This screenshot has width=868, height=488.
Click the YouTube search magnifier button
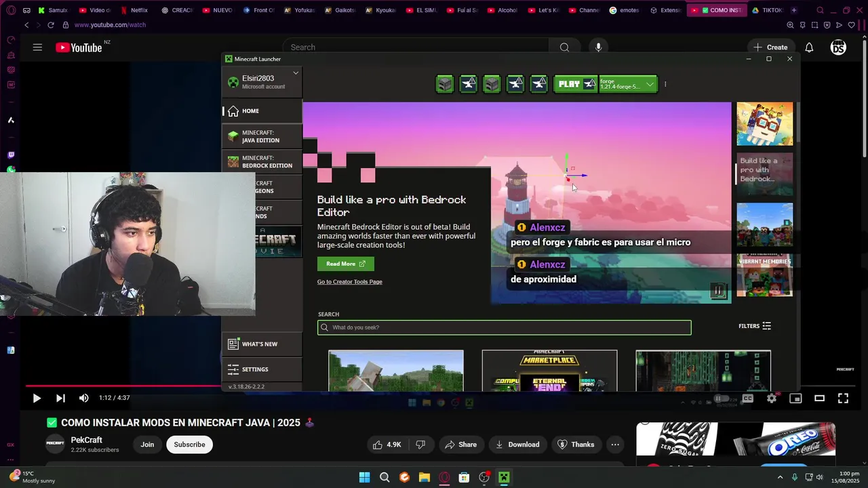pyautogui.click(x=564, y=47)
